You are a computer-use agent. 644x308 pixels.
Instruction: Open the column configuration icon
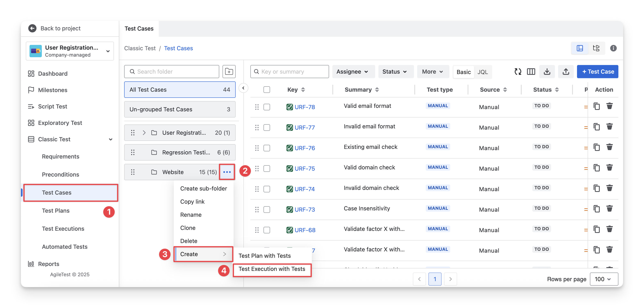pos(531,72)
